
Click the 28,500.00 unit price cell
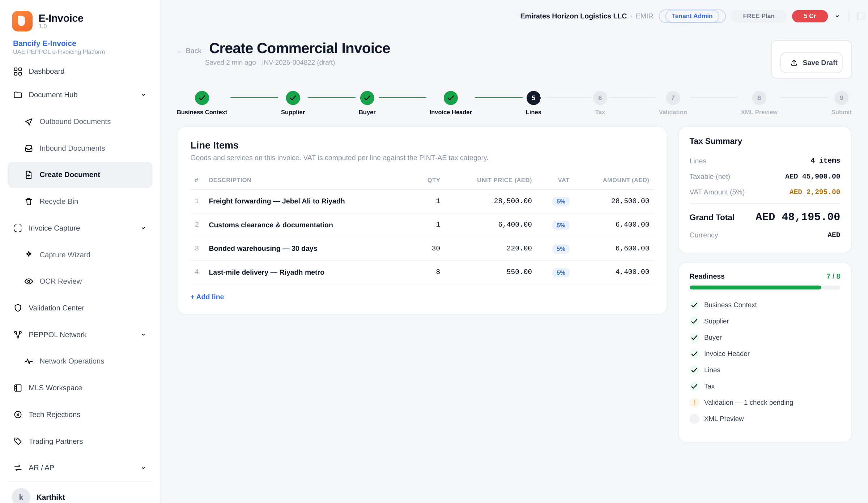tap(513, 201)
